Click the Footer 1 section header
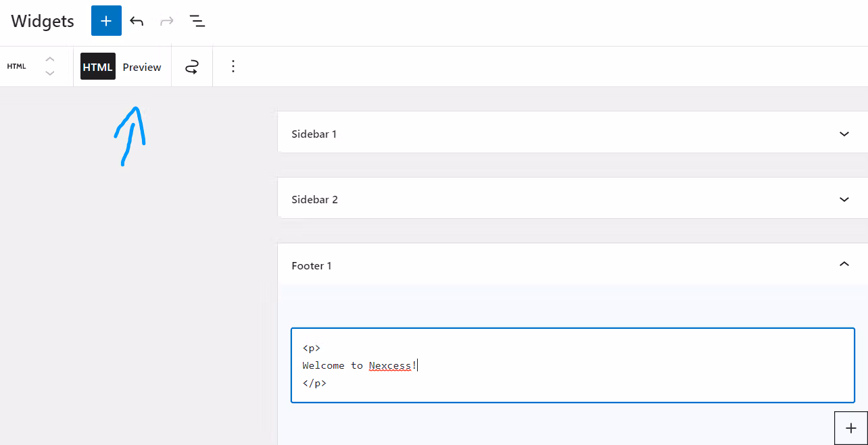Screen dimensions: 868x445 click(312, 265)
